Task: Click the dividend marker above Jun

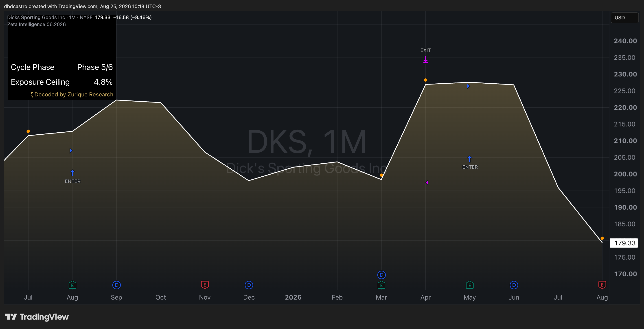Action: 514,285
